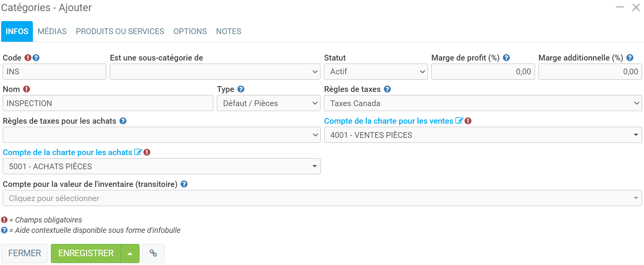Open the Produits ou Services tab
Image resolution: width=644 pixels, height=265 pixels.
coord(120,31)
